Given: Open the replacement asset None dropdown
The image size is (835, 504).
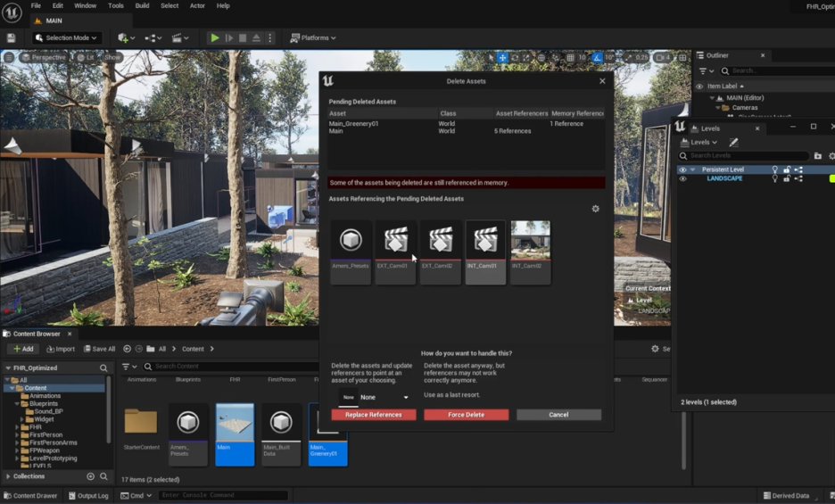Looking at the screenshot, I should point(384,398).
